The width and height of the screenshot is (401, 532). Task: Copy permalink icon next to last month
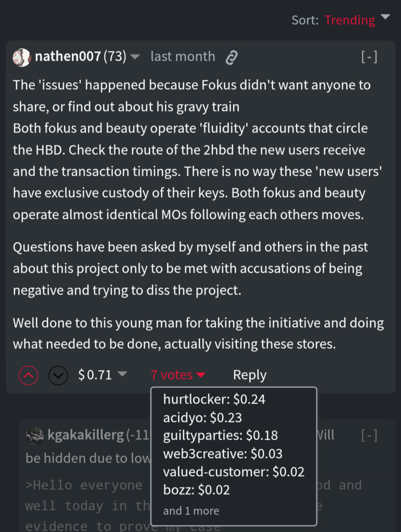point(232,57)
